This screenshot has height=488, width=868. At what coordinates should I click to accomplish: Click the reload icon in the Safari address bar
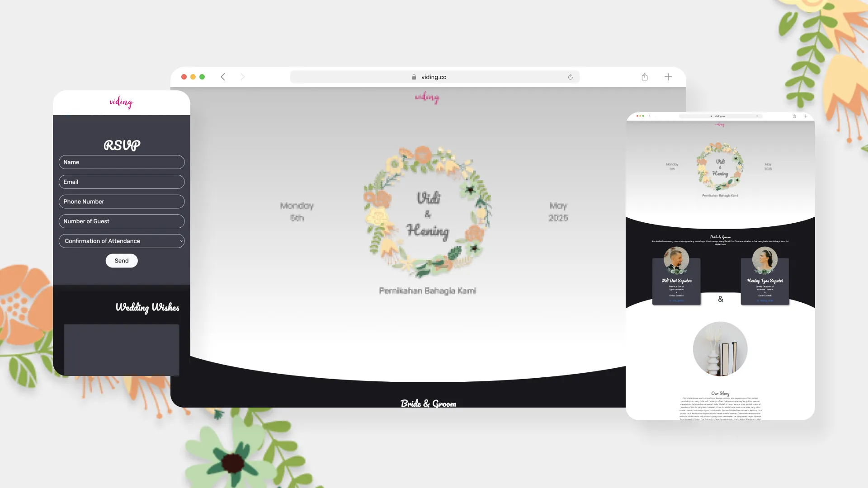pos(569,77)
